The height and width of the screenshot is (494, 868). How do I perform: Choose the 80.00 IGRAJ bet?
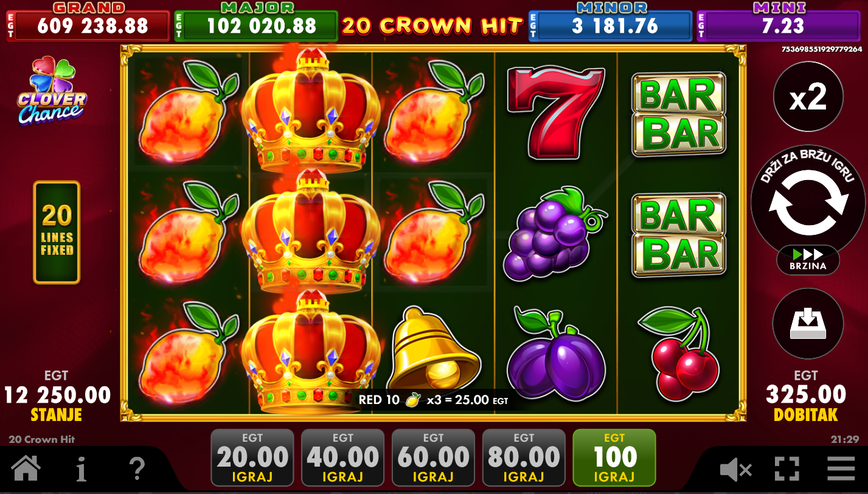524,457
